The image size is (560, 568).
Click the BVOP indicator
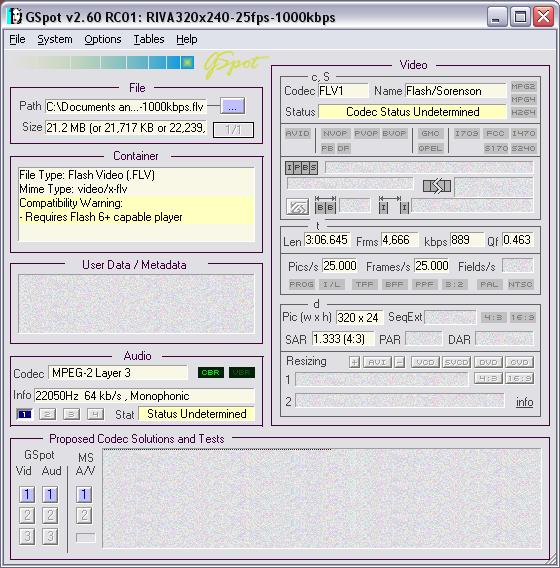click(394, 133)
